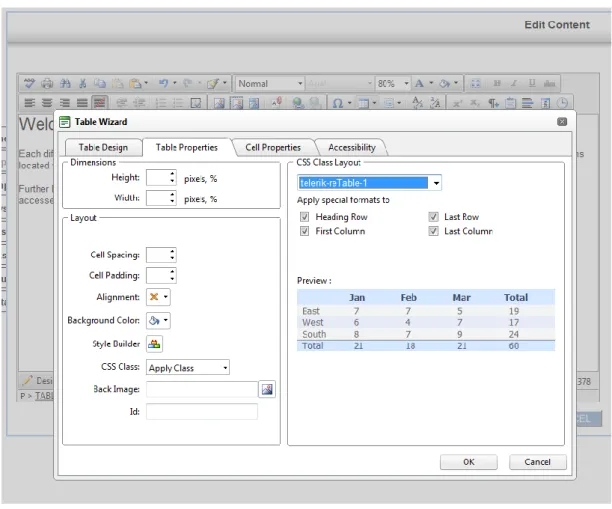This screenshot has width=612, height=509.
Task: Open the Background Color picker
Action: click(158, 320)
